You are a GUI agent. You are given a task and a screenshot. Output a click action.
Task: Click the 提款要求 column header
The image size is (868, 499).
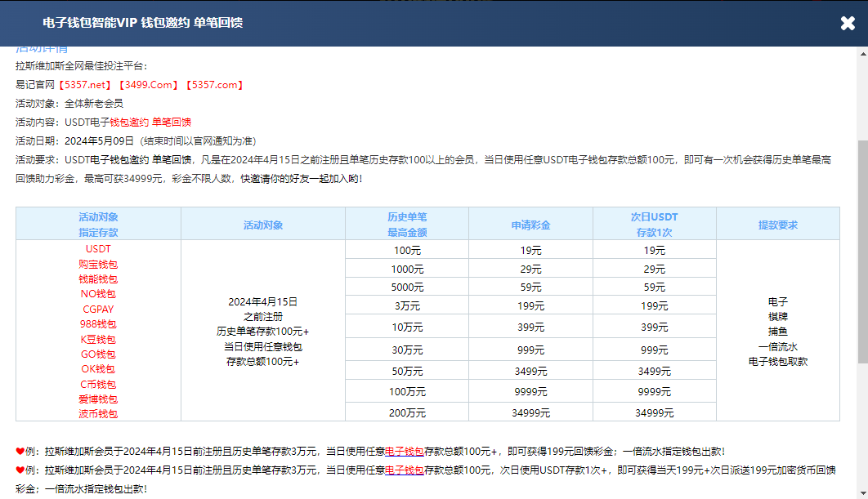(x=777, y=225)
